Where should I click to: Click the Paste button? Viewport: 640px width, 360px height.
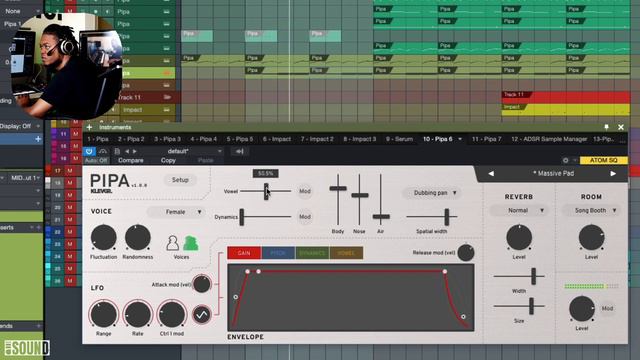coord(205,160)
